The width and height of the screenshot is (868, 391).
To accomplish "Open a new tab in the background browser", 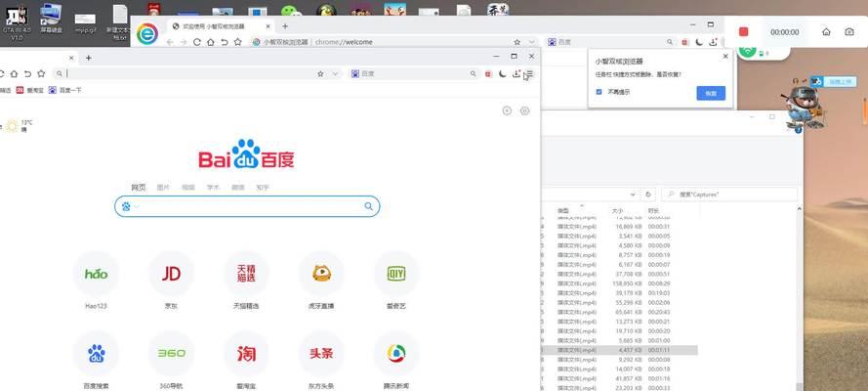I will click(x=285, y=26).
